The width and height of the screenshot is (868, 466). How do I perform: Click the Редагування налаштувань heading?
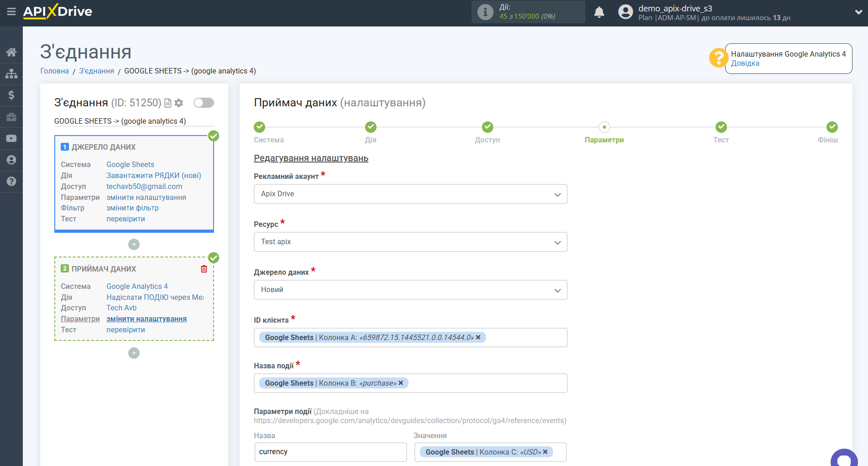pos(311,158)
